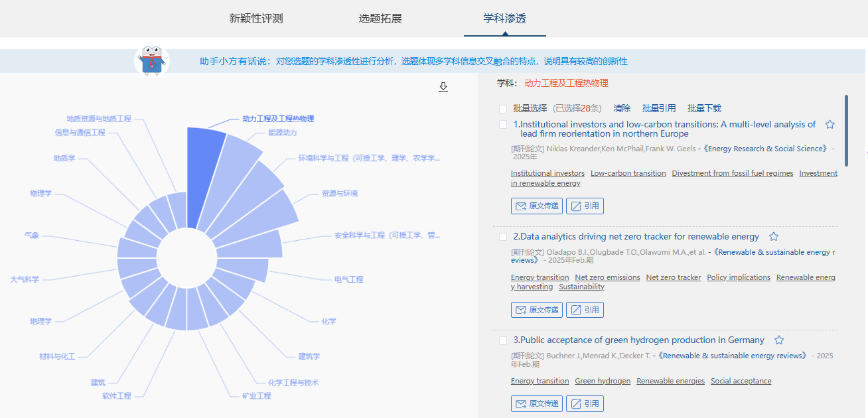Image resolution: width=868 pixels, height=418 pixels.
Task: Click the 资源与环境 chart label
Action: (339, 194)
